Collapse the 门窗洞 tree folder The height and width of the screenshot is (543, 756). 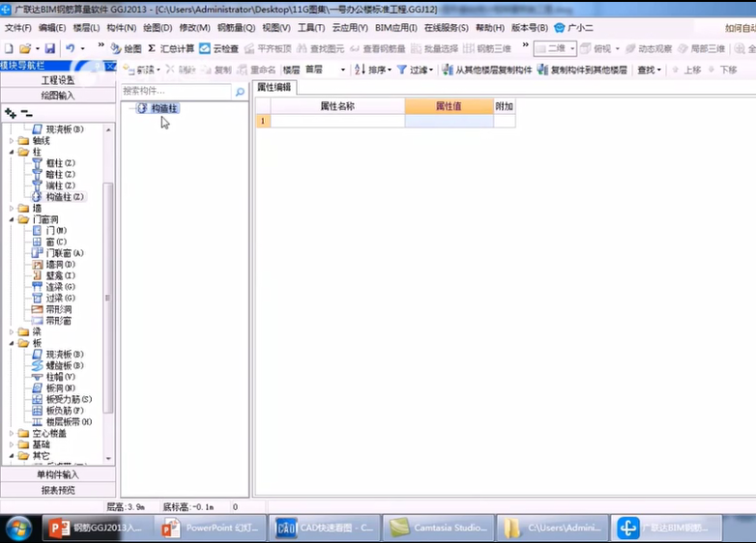pos(12,219)
